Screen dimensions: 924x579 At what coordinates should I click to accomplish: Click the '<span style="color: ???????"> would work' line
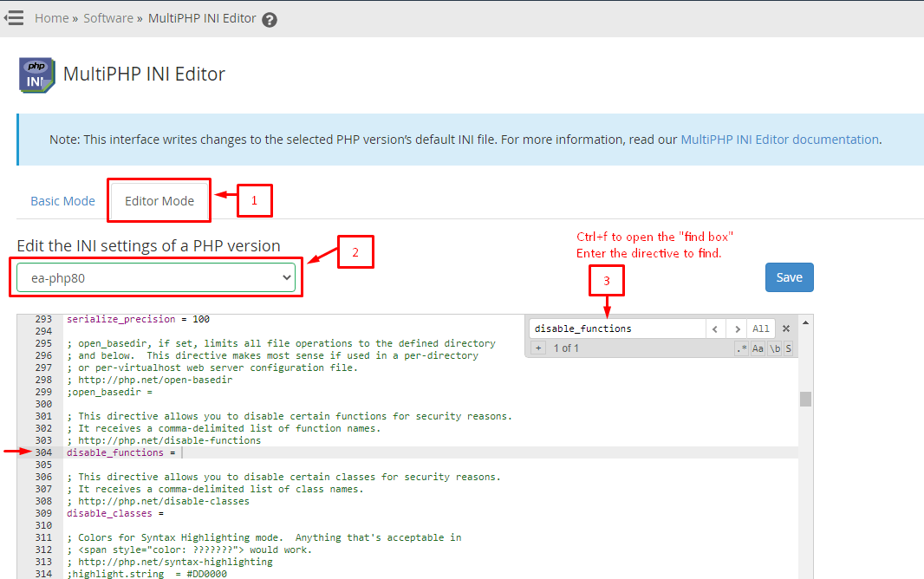point(189,550)
